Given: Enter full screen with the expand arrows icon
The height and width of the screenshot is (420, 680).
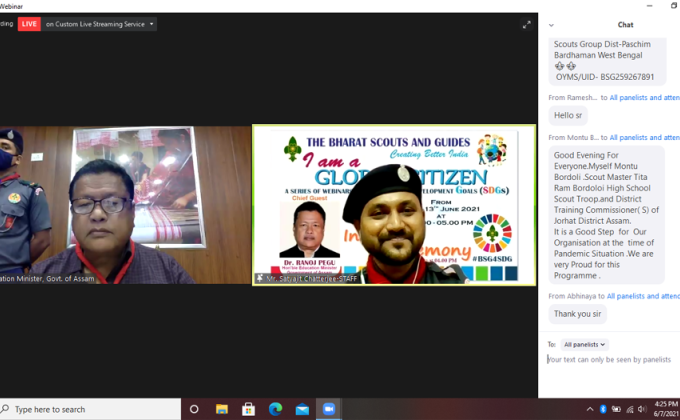Looking at the screenshot, I should pyautogui.click(x=527, y=25).
